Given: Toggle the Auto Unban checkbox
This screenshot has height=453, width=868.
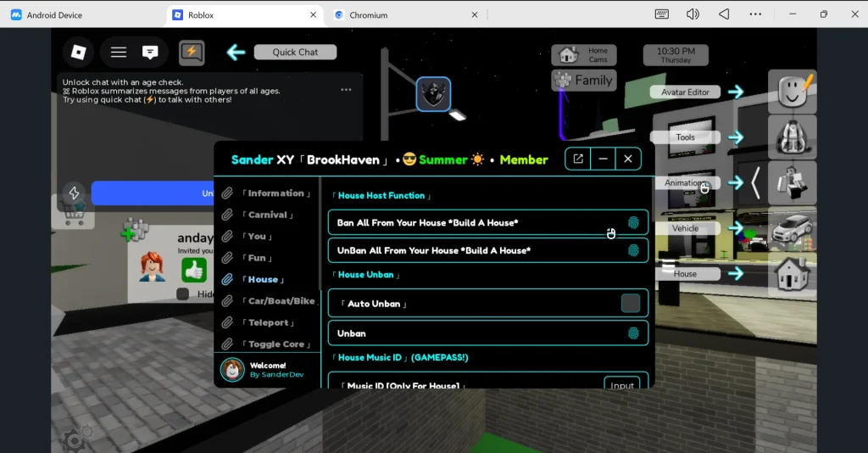Looking at the screenshot, I should point(630,304).
